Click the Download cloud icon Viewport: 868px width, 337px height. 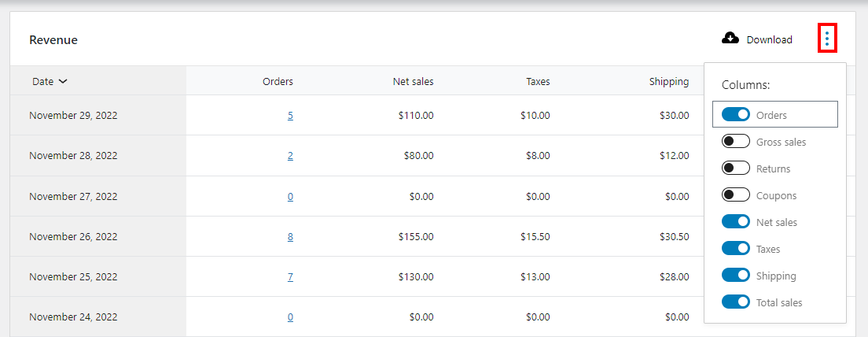pyautogui.click(x=730, y=39)
